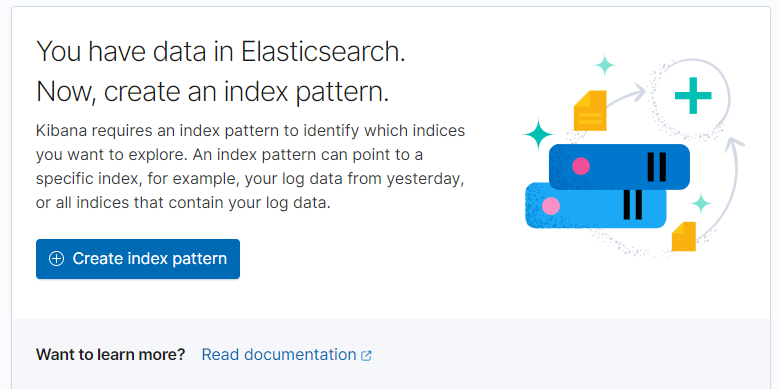Click the upper yellow document icon

tap(590, 110)
